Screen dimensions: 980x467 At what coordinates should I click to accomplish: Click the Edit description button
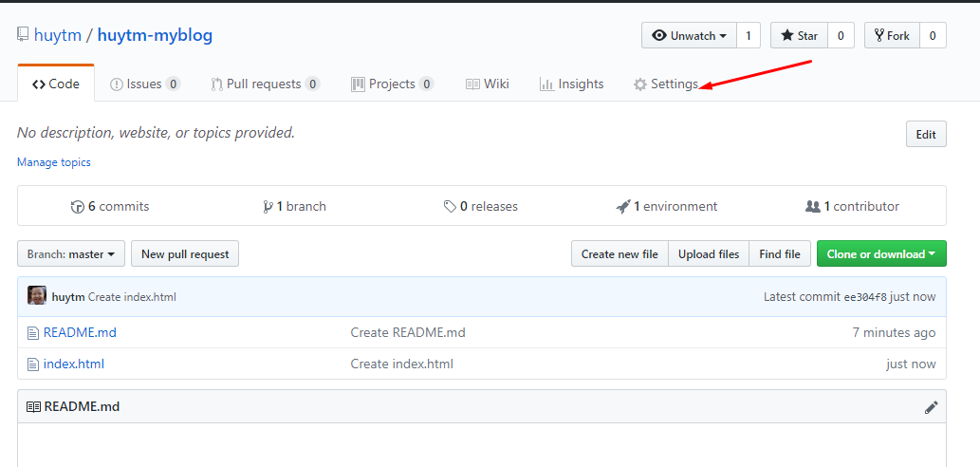point(926,135)
